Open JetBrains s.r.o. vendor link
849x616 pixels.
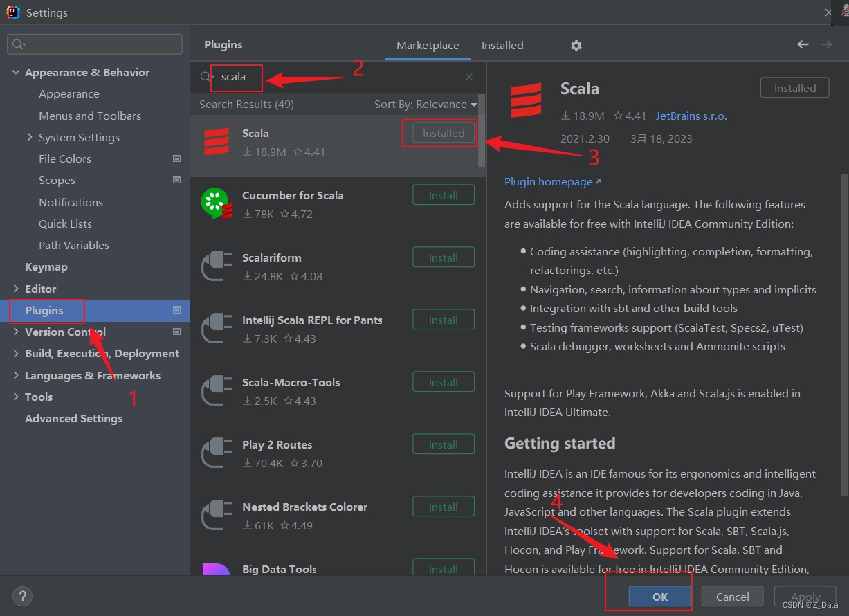pyautogui.click(x=691, y=116)
